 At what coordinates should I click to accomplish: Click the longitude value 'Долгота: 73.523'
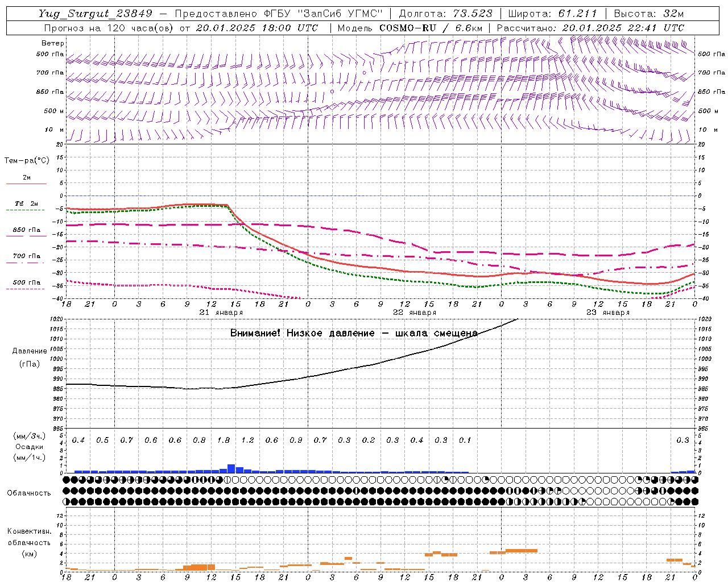[x=446, y=14]
